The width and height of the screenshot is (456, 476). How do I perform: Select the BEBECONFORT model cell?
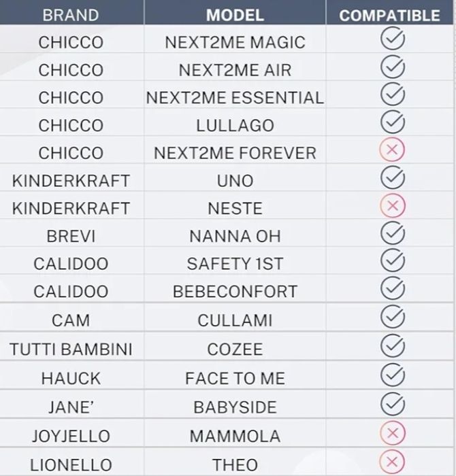coord(235,292)
